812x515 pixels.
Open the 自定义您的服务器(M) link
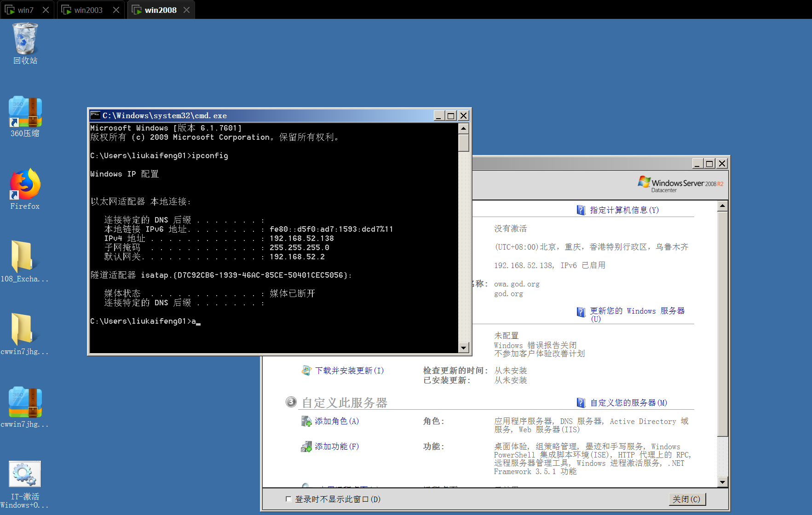[627, 402]
